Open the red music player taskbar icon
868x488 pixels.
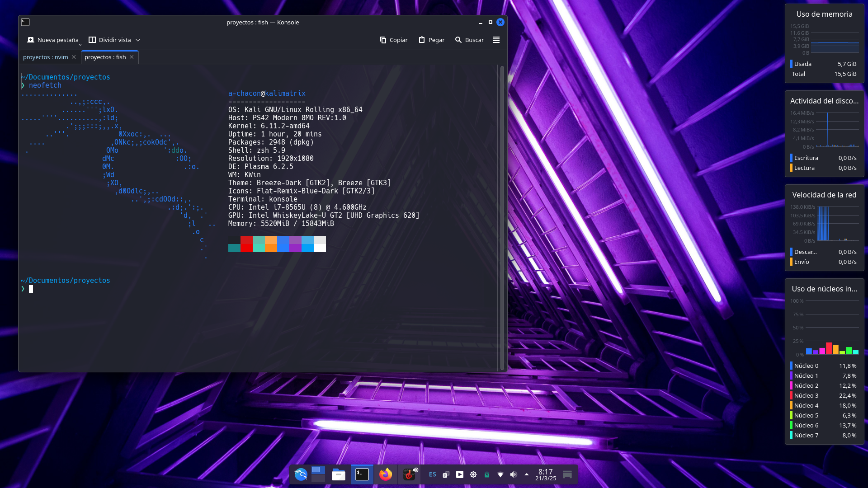click(x=409, y=474)
